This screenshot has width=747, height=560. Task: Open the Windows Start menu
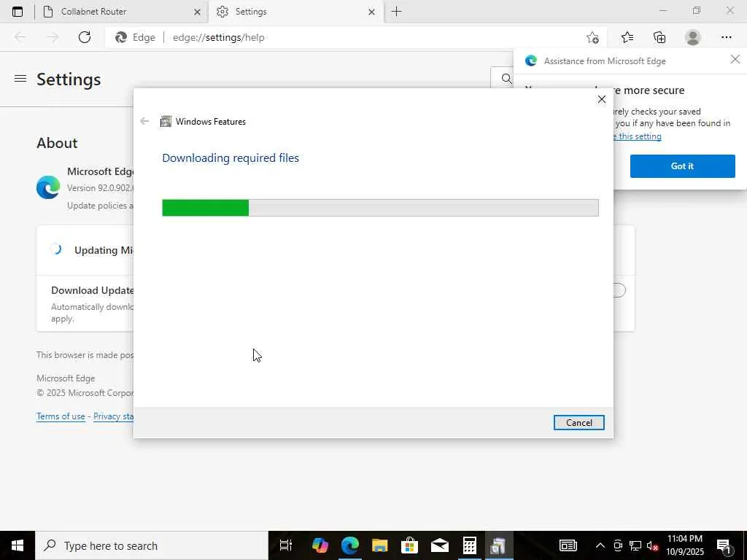[x=18, y=545]
